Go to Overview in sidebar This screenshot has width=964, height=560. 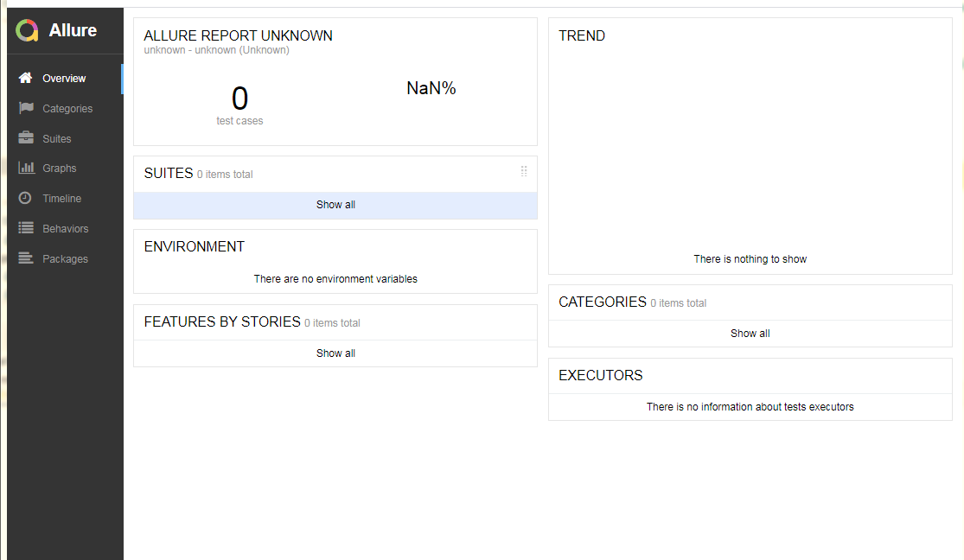tap(65, 79)
